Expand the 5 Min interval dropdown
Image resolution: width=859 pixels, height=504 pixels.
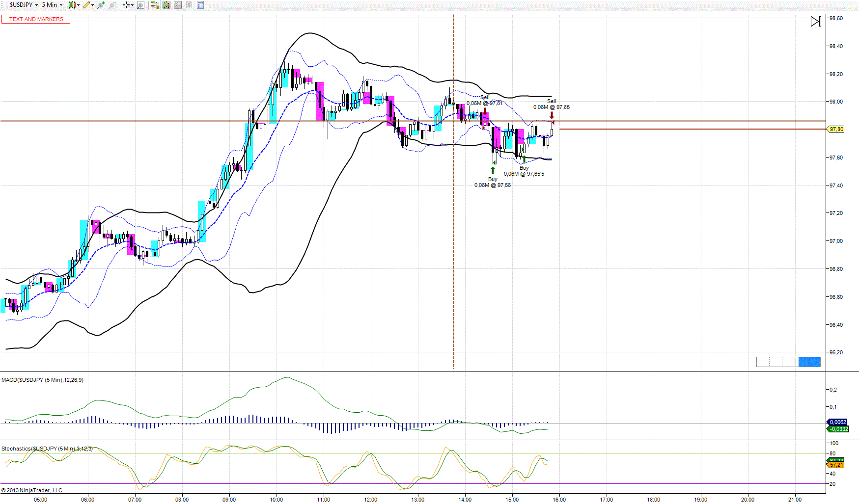(x=52, y=5)
